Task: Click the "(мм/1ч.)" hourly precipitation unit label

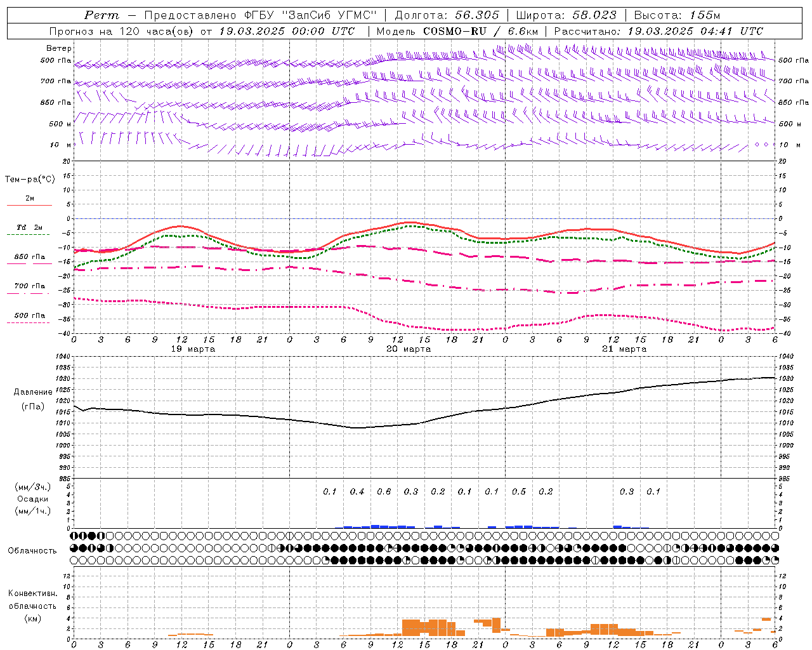Action: 33,511
